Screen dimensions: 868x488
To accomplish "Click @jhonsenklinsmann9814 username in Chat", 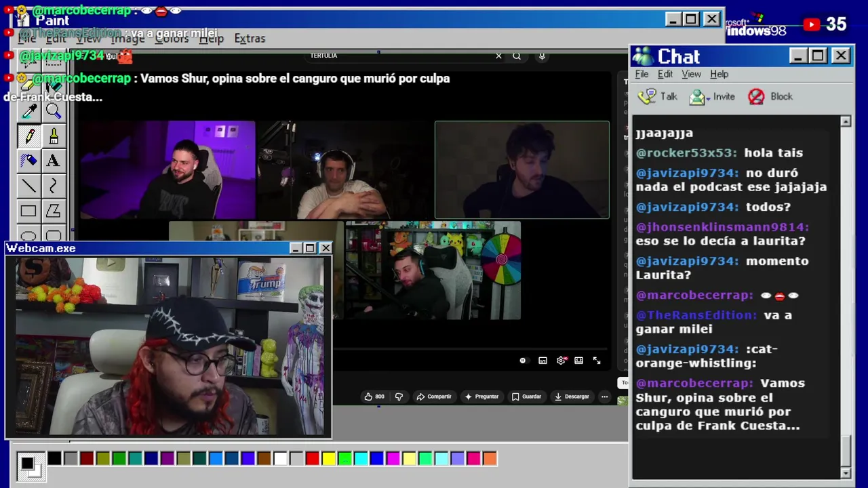I will point(722,227).
